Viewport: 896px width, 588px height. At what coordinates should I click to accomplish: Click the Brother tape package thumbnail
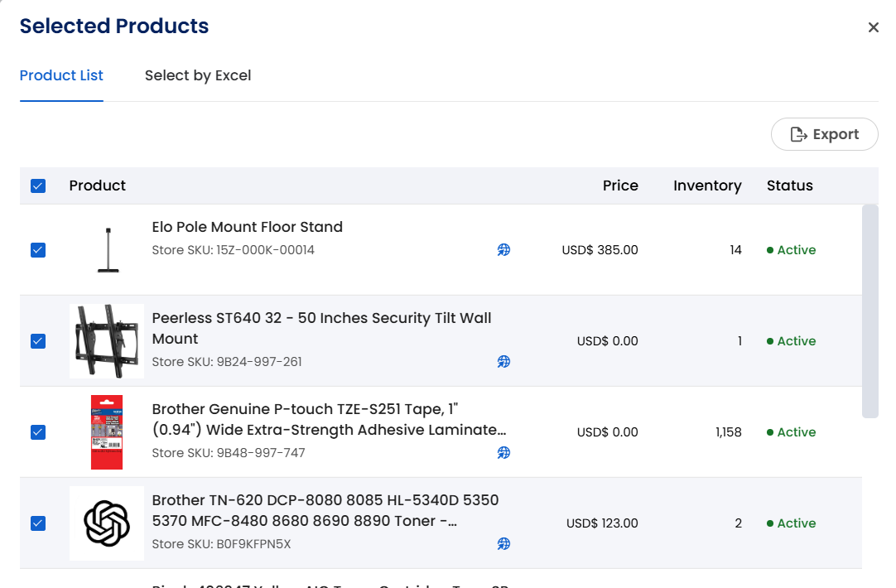pyautogui.click(x=107, y=432)
